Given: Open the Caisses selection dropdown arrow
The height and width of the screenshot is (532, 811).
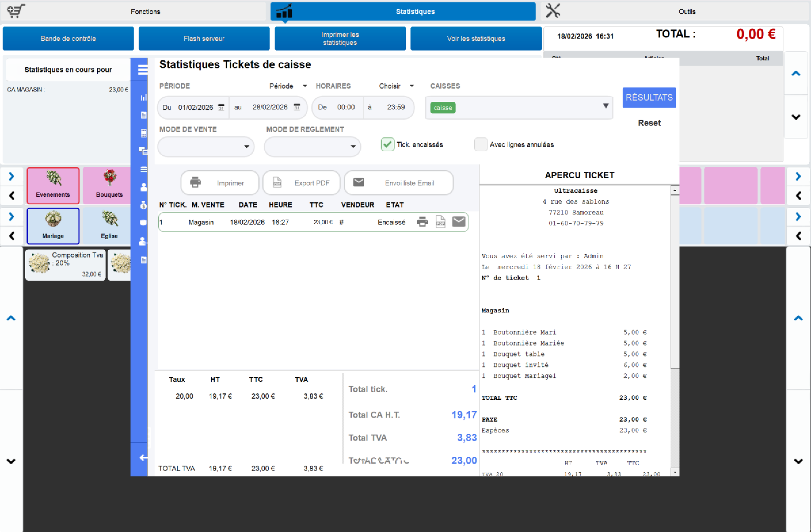Looking at the screenshot, I should click(606, 106).
